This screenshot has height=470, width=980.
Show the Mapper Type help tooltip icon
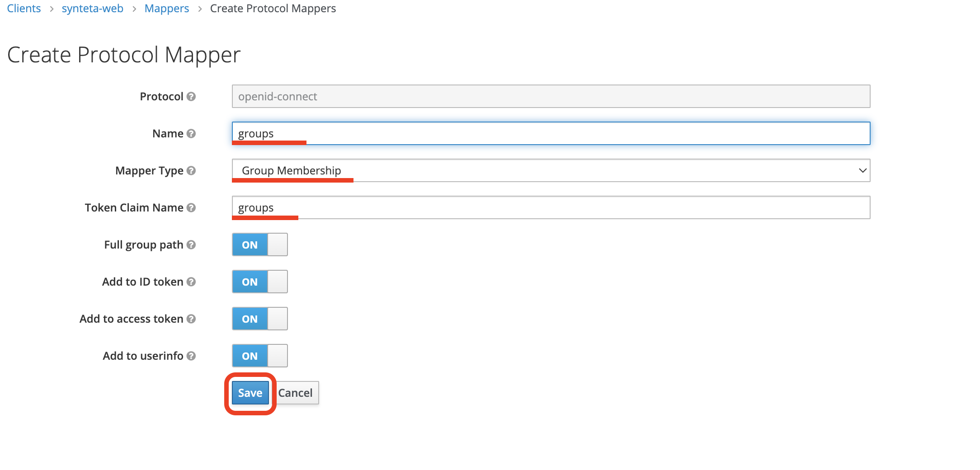(191, 171)
